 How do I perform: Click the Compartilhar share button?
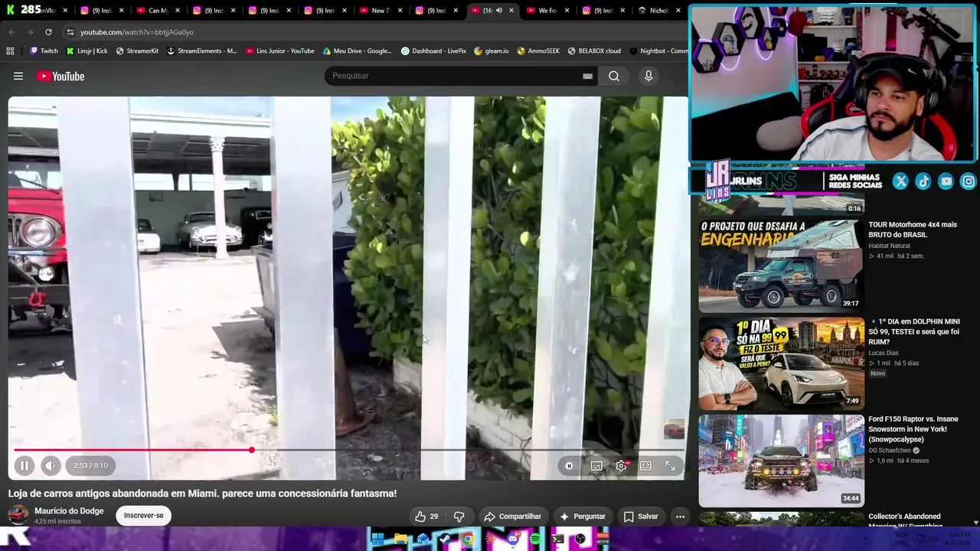tap(512, 517)
